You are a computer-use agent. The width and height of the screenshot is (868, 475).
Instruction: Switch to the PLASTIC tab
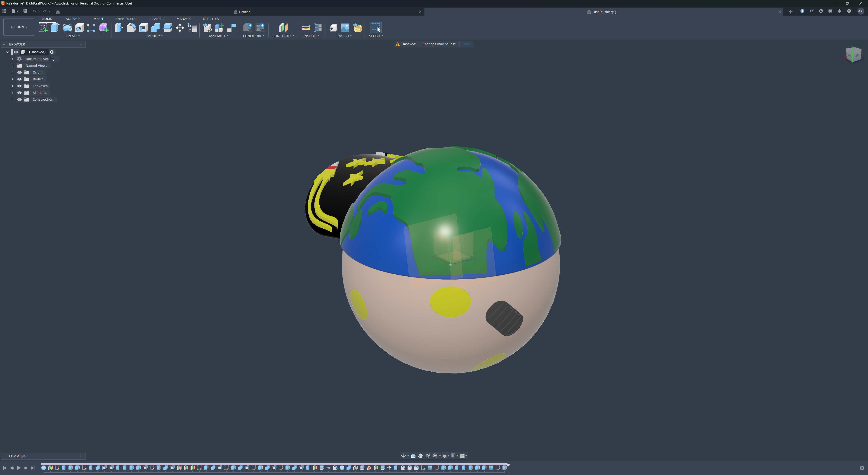(x=157, y=19)
